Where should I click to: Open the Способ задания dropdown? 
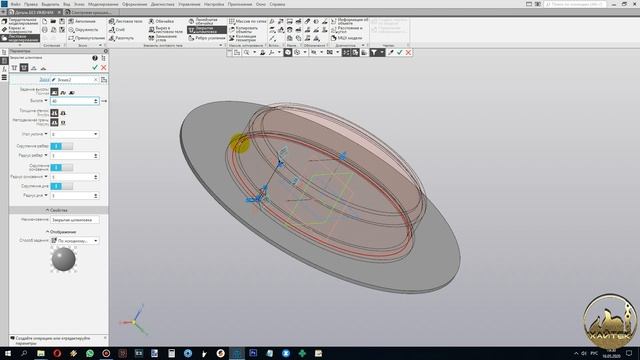point(96,241)
